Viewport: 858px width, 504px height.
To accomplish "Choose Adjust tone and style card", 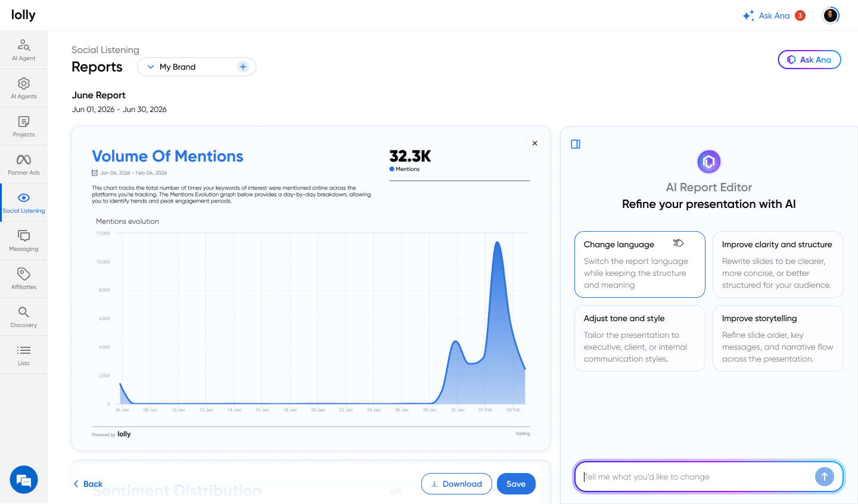I will click(640, 338).
